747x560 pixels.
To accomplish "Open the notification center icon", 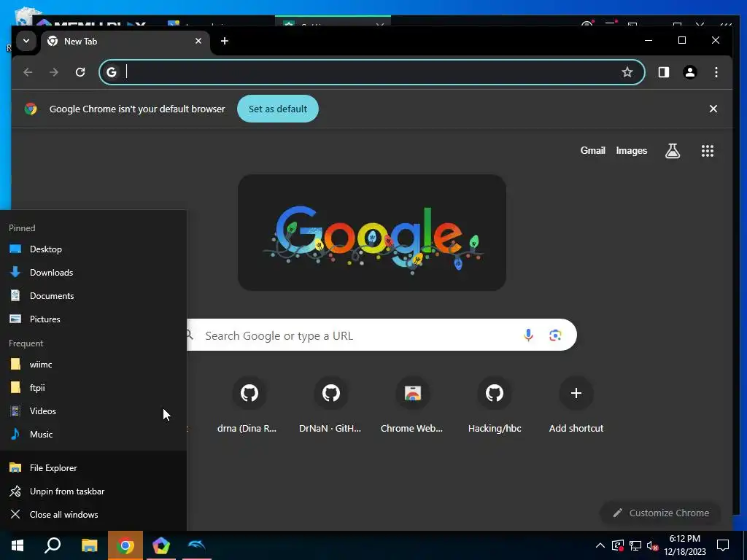I will coord(723,545).
